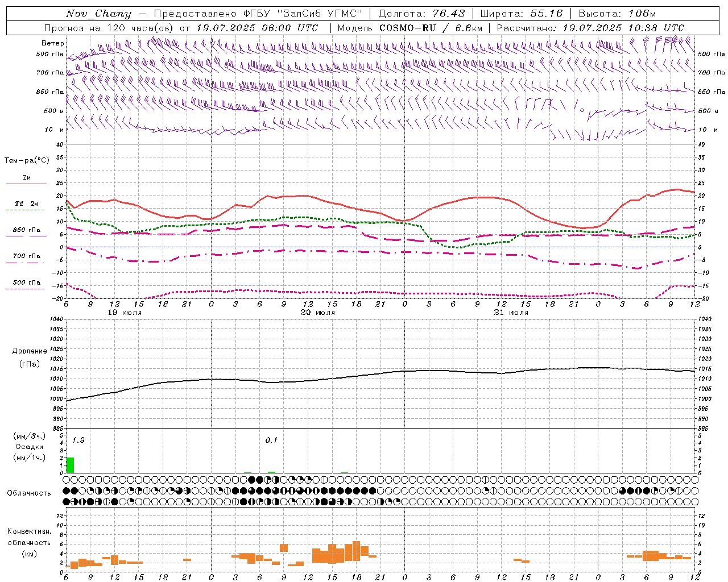Select the "Тем-ра(°C)" temperature panel label
The image size is (728, 582).
coord(27,161)
